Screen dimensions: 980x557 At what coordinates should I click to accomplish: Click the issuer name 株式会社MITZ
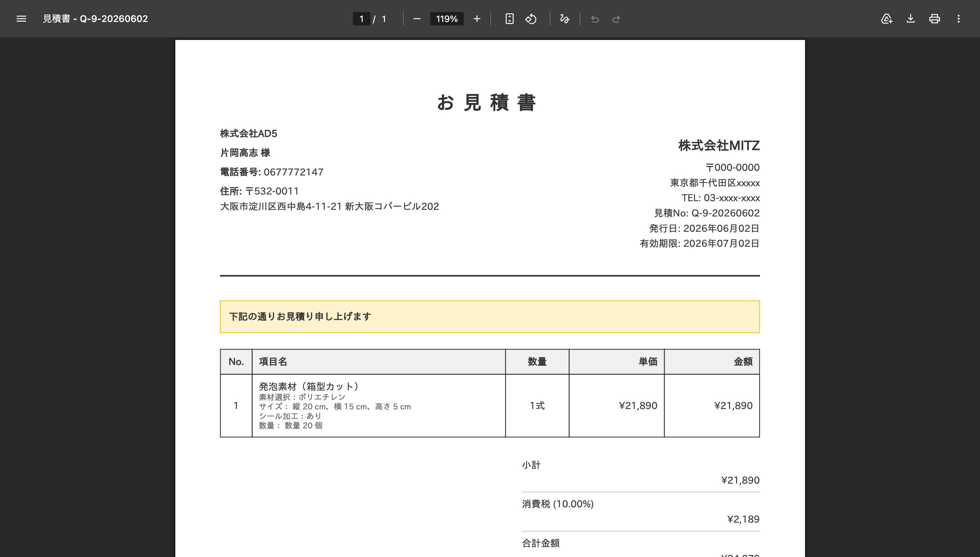(719, 145)
